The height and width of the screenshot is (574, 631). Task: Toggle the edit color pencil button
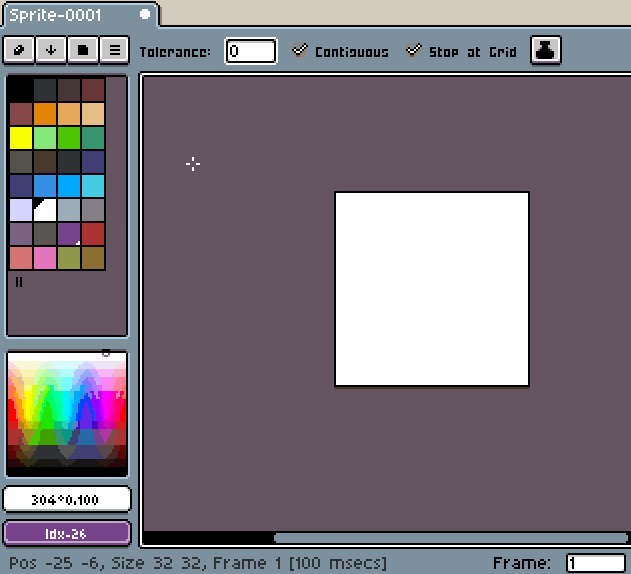coord(19,50)
